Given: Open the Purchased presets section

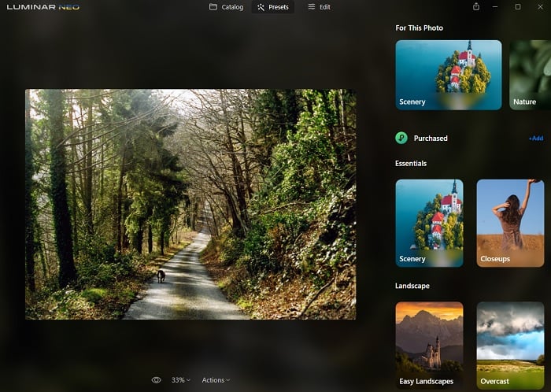Looking at the screenshot, I should 431,139.
